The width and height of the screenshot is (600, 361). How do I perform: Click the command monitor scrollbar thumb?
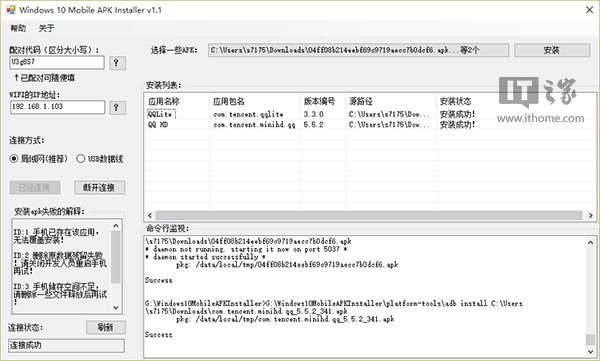point(590,340)
